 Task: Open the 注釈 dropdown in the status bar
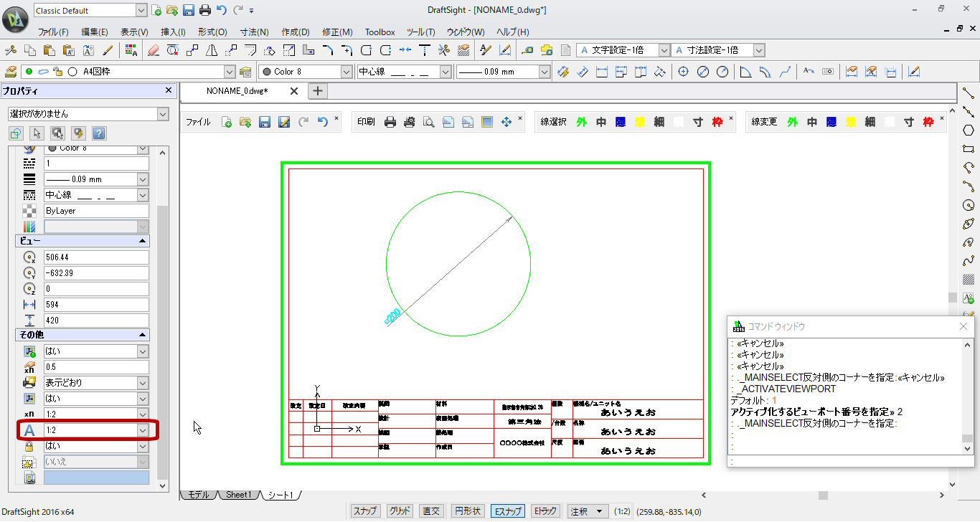click(x=588, y=511)
